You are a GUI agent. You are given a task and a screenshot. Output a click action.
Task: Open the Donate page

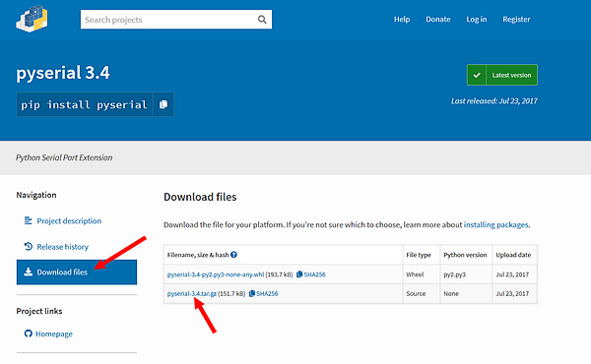438,20
